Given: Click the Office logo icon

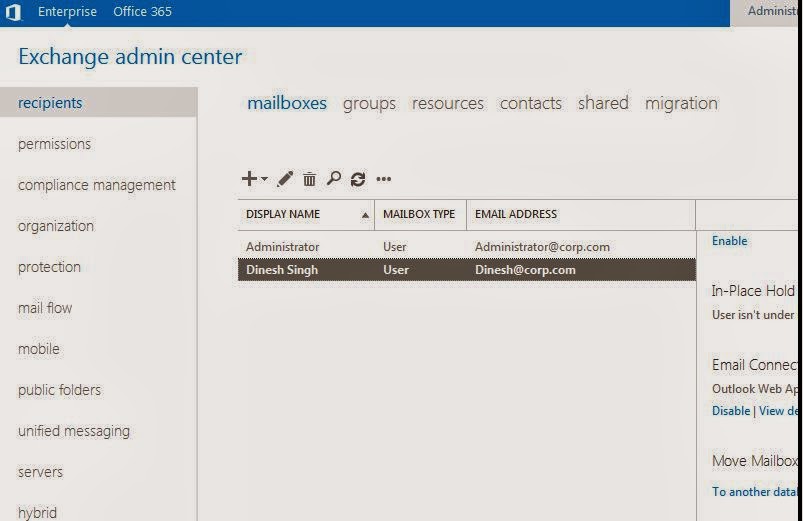Looking at the screenshot, I should click(13, 11).
